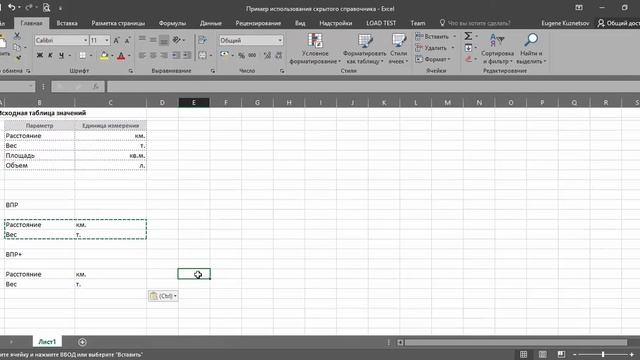The width and height of the screenshot is (640, 360).
Task: Open Сортировка и фильтр menu
Action: pos(497,49)
